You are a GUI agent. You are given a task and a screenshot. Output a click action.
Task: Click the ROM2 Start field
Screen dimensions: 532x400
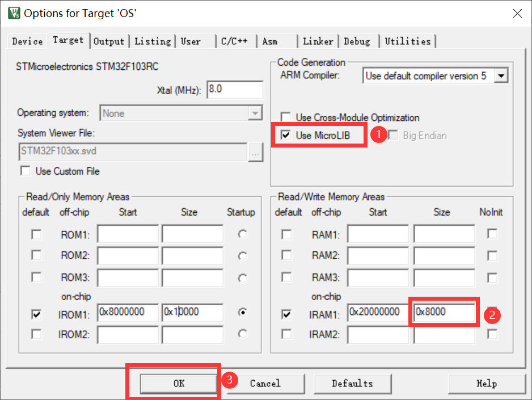tap(128, 255)
